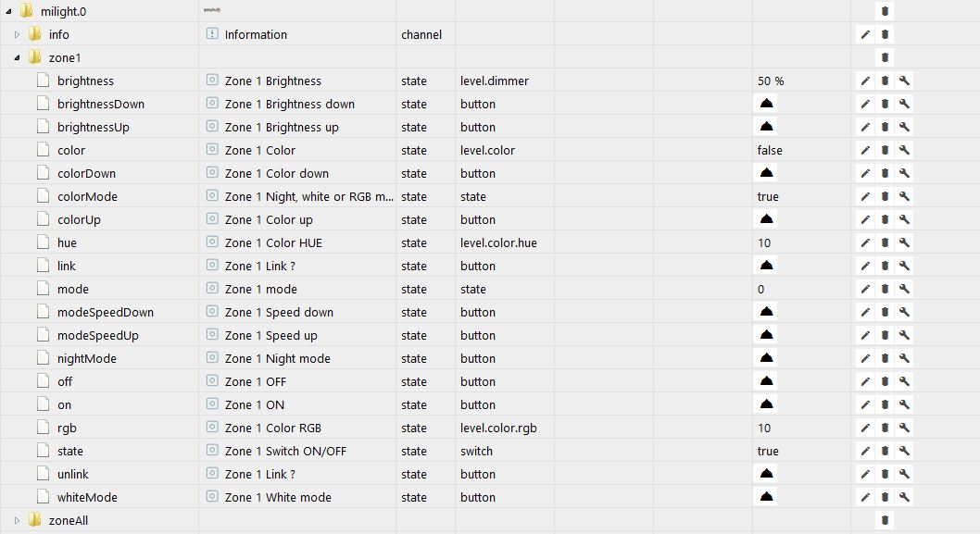Click the colorMode value true

768,197
